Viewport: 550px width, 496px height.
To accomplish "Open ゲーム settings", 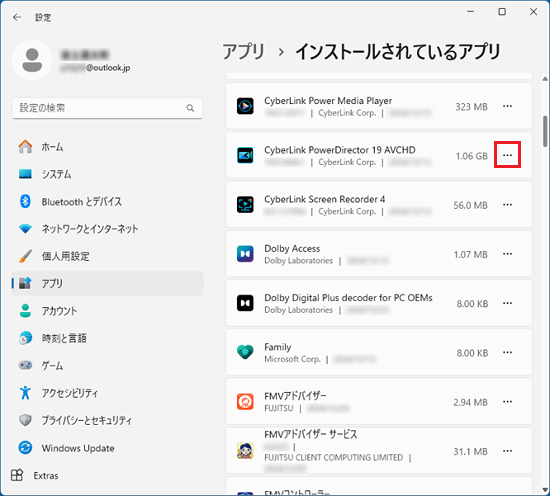I will 107,366.
